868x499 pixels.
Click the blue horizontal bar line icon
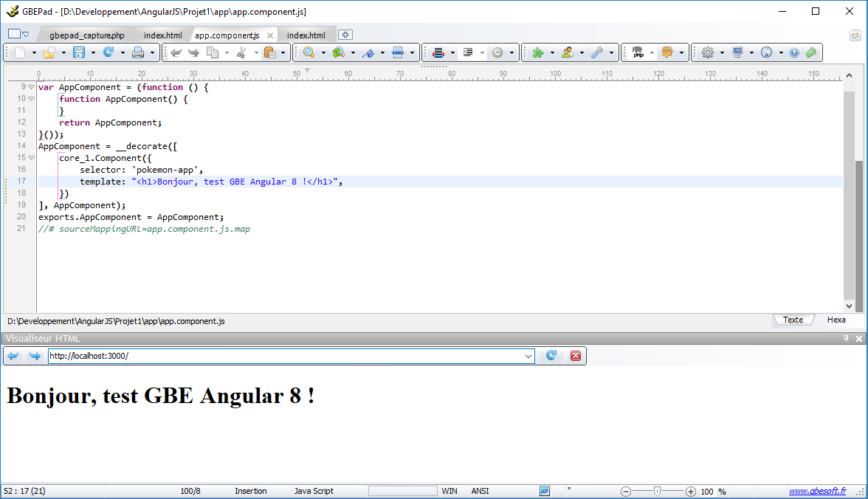click(397, 52)
